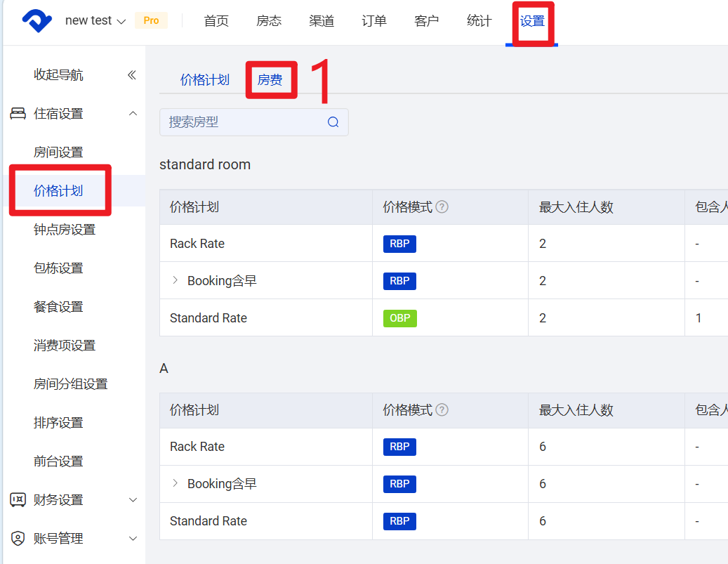
Task: Click the 搜索房型 search field
Action: point(254,122)
